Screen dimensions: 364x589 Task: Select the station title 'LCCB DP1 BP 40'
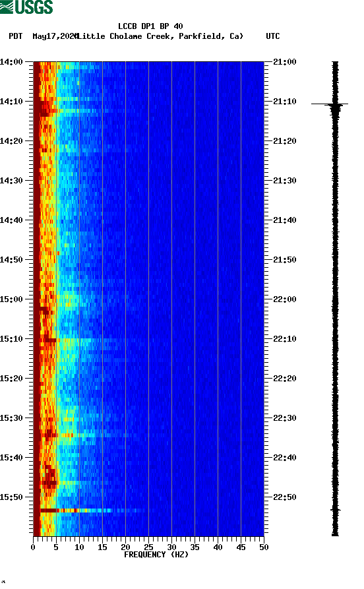[x=150, y=26]
